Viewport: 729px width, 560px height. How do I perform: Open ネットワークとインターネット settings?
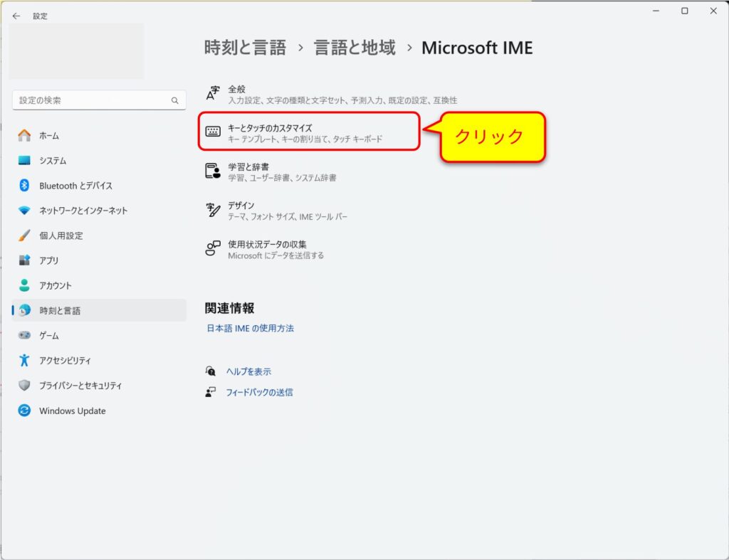click(99, 211)
